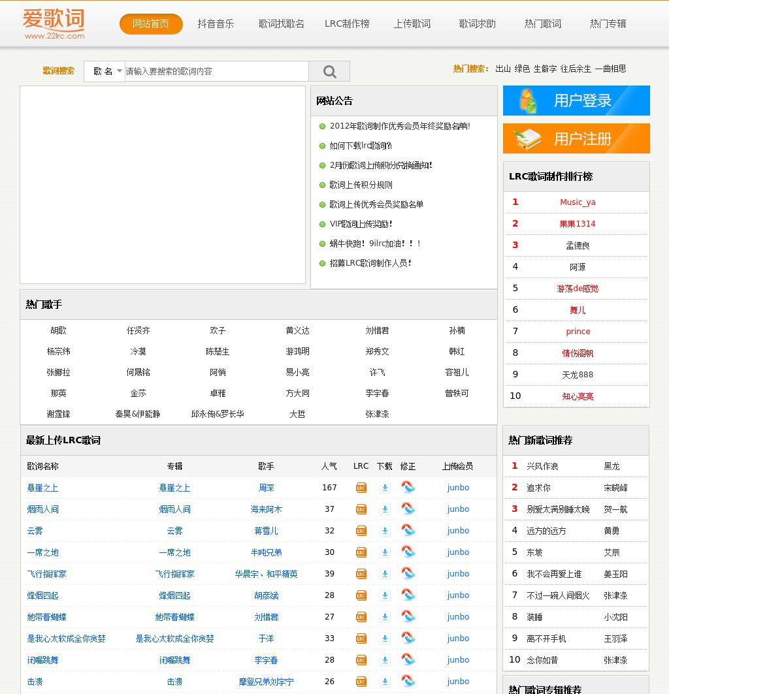Go to LRC制作榜 navigation item
Screen dimensions: 784x694
pyautogui.click(x=347, y=24)
